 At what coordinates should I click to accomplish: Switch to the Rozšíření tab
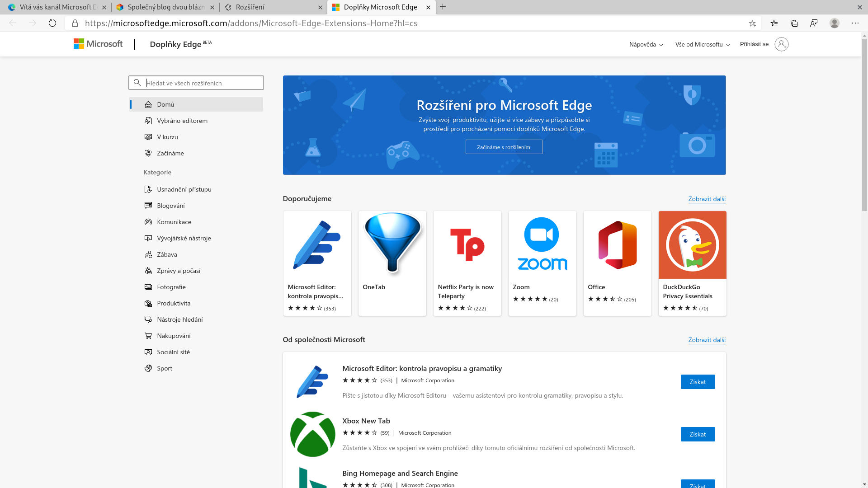click(274, 7)
